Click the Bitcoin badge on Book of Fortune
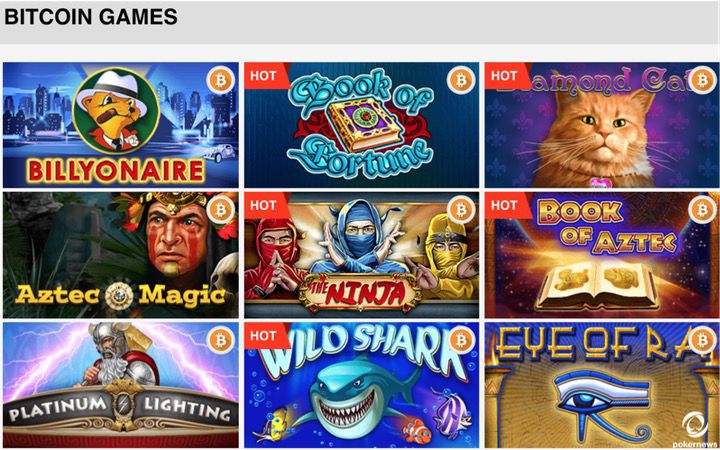This screenshot has height=450, width=720. coord(461,81)
